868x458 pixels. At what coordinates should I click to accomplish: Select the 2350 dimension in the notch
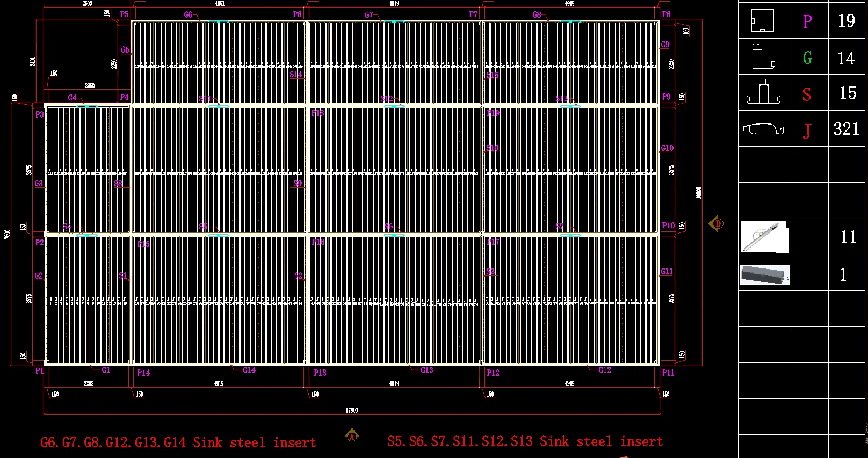[x=90, y=85]
